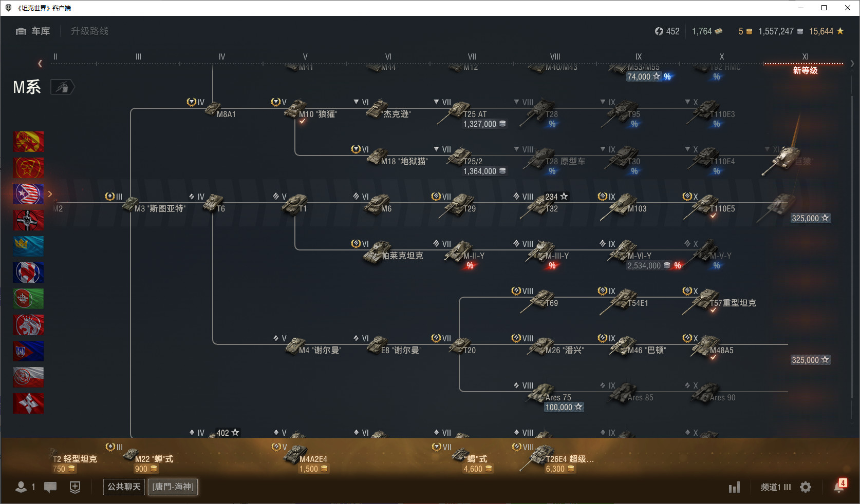Expand the arrow beside the USA flag

(50, 194)
